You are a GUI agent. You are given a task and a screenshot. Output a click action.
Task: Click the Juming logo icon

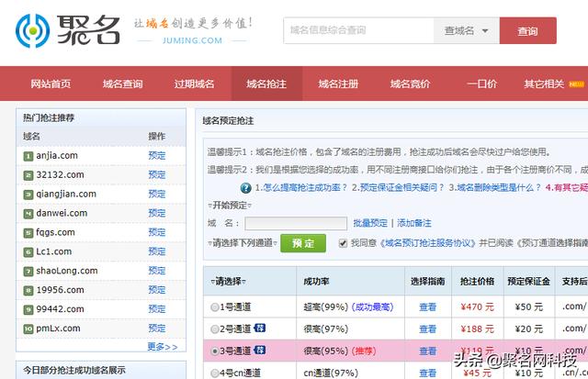coord(33,31)
